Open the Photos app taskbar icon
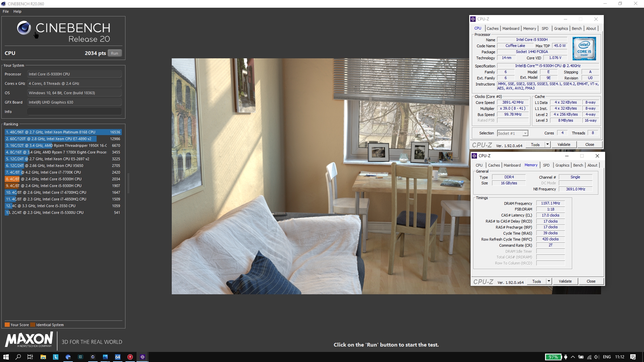Image resolution: width=644 pixels, height=362 pixels. (105, 357)
